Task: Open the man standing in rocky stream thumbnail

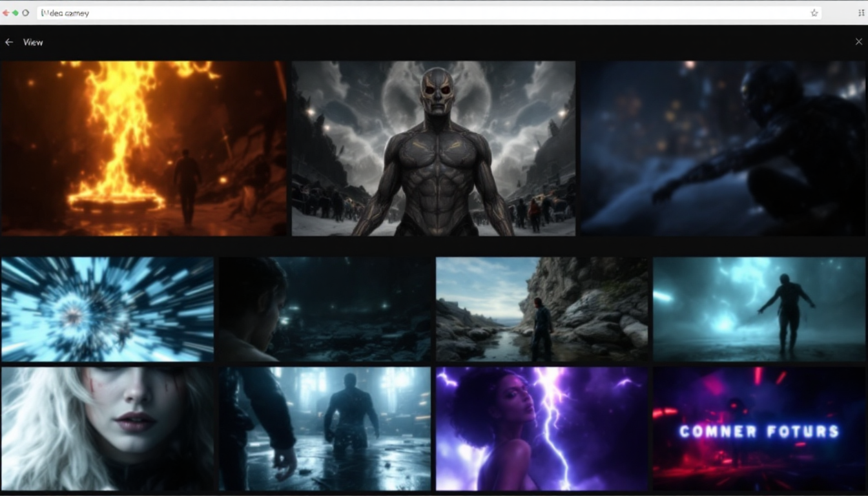Action: pos(541,309)
